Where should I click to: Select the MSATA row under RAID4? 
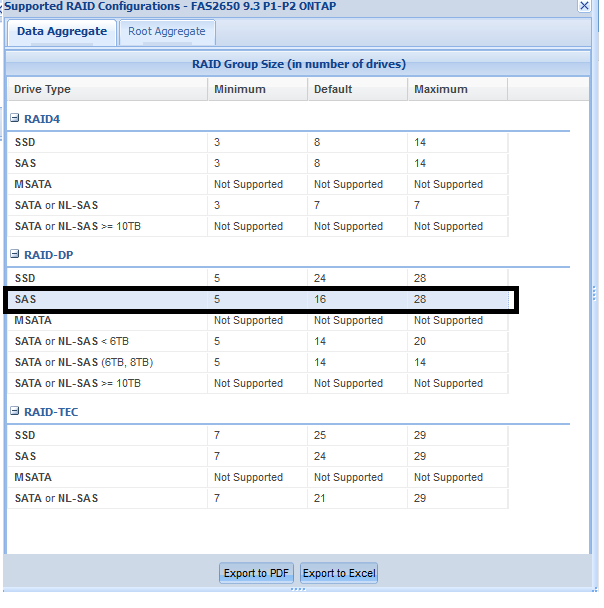point(258,184)
